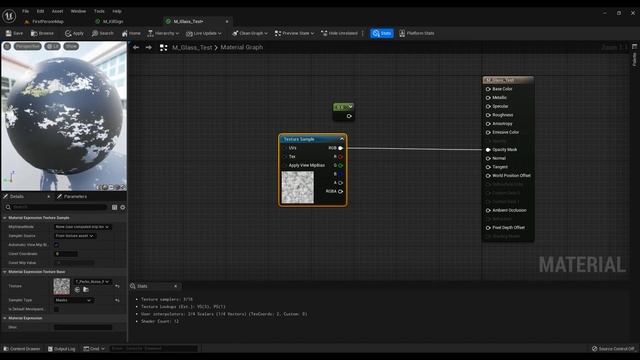Apply material changes with the Apply button
The width and height of the screenshot is (640, 360).
tap(74, 33)
